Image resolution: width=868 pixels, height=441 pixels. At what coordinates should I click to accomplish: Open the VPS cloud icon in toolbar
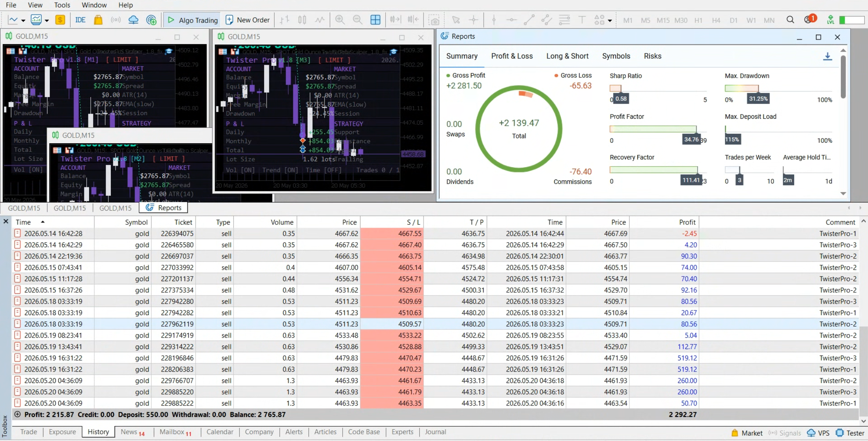pyautogui.click(x=133, y=20)
